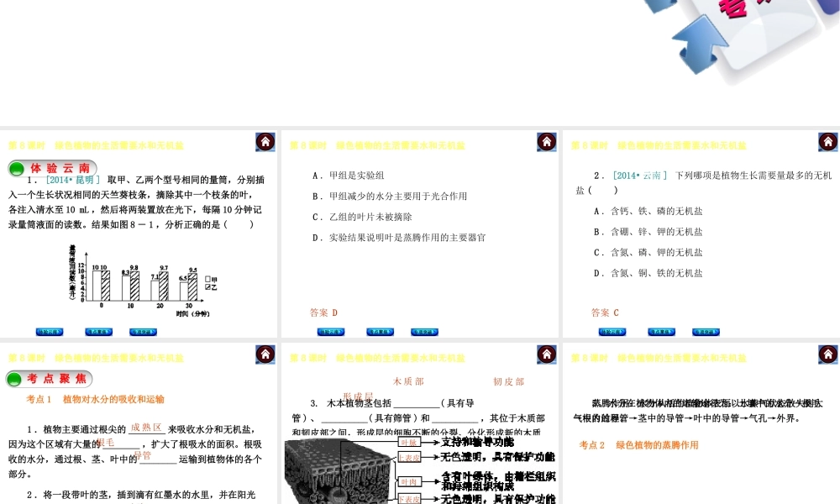Click the home icon on the 答案 D slide
This screenshot has width=840, height=504.
[x=547, y=142]
